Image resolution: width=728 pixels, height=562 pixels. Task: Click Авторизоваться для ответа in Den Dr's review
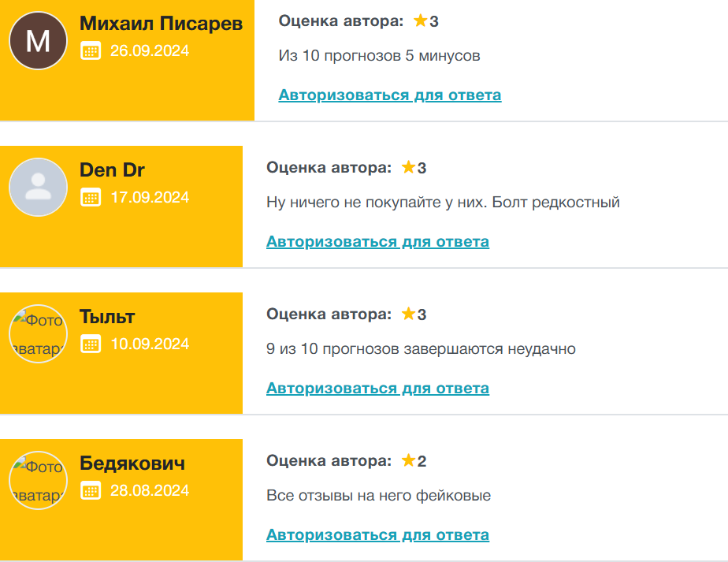point(377,241)
